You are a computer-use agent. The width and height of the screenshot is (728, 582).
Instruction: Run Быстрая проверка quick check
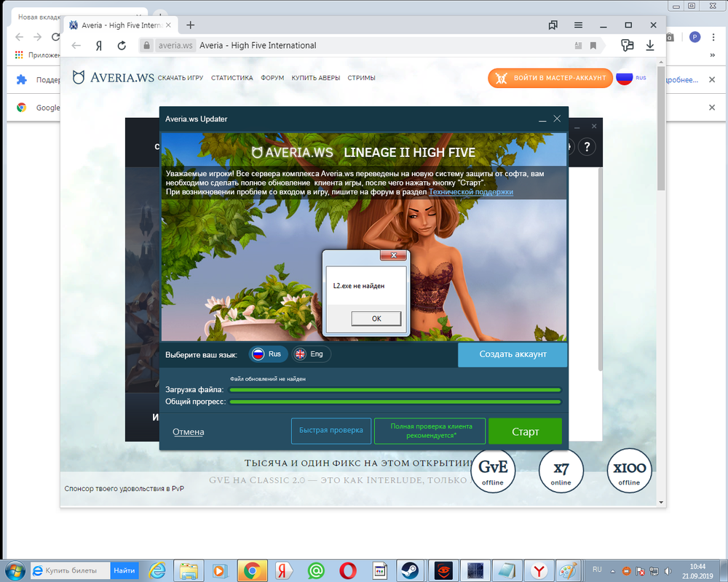[x=331, y=431]
